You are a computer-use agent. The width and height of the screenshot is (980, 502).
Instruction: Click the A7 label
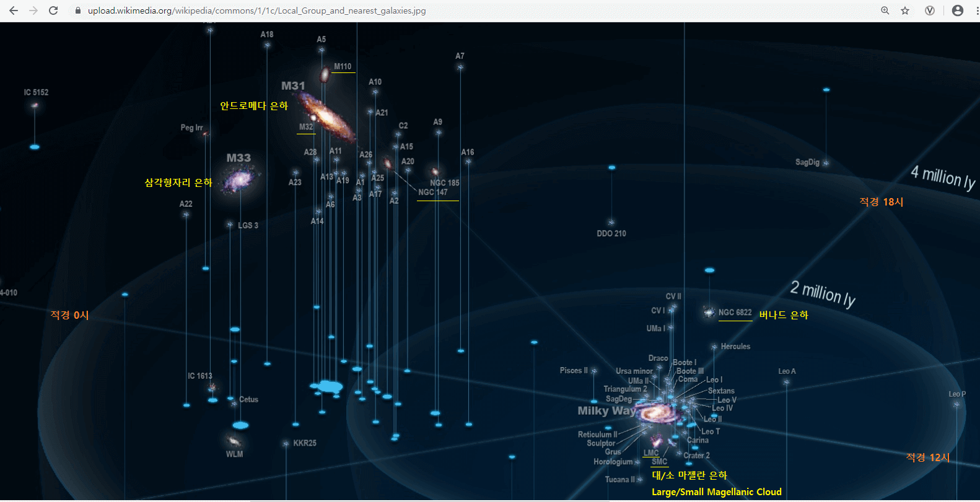(x=460, y=56)
